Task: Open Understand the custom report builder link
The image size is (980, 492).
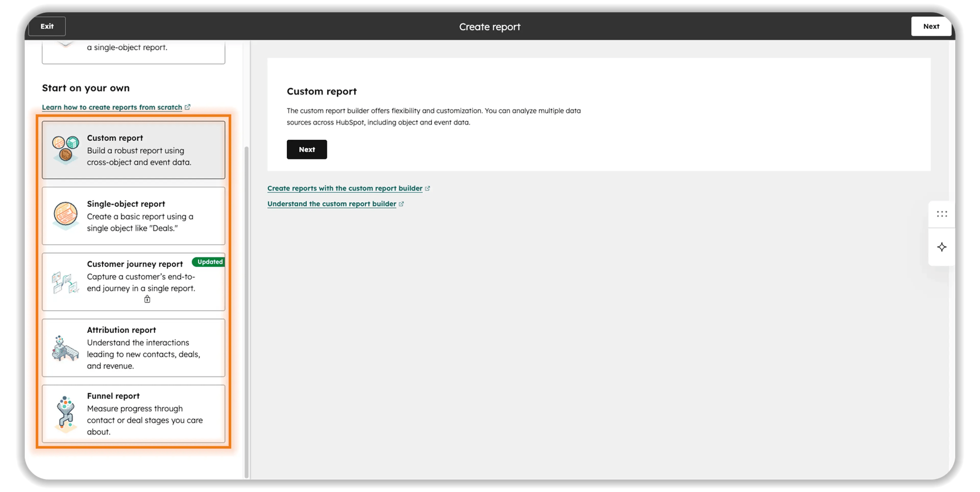Action: (x=332, y=204)
